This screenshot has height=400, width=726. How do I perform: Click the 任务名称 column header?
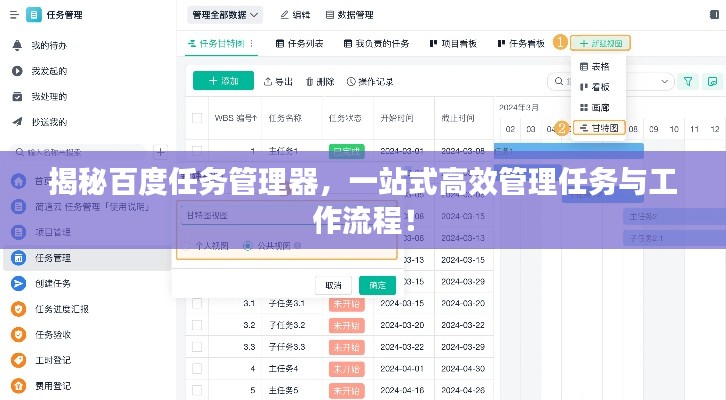pos(285,118)
